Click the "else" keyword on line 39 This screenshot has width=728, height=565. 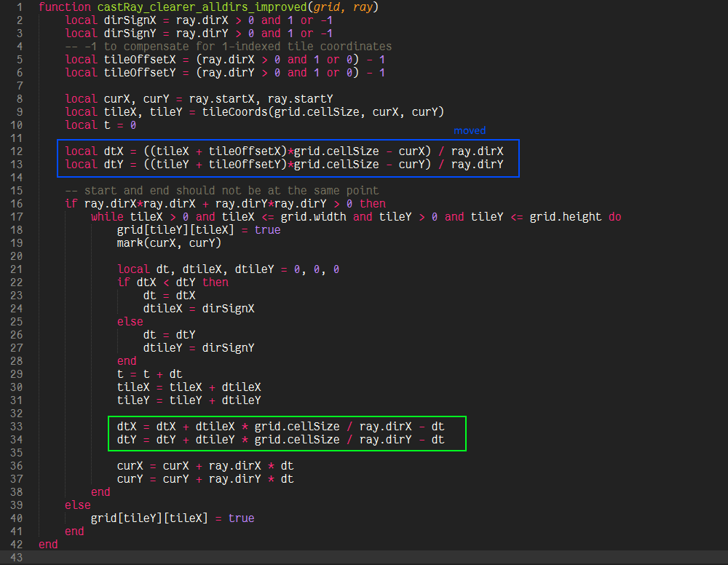[x=78, y=505]
